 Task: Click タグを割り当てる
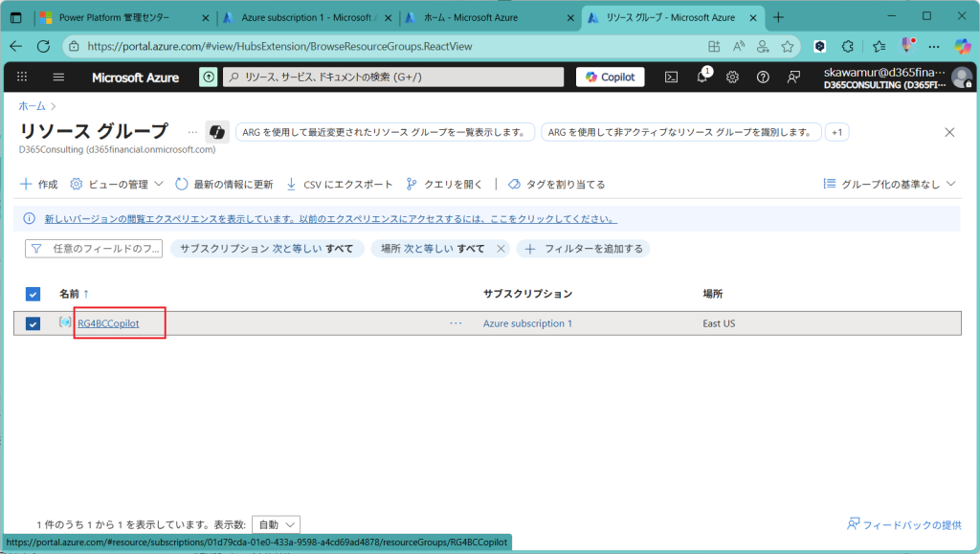tap(557, 185)
